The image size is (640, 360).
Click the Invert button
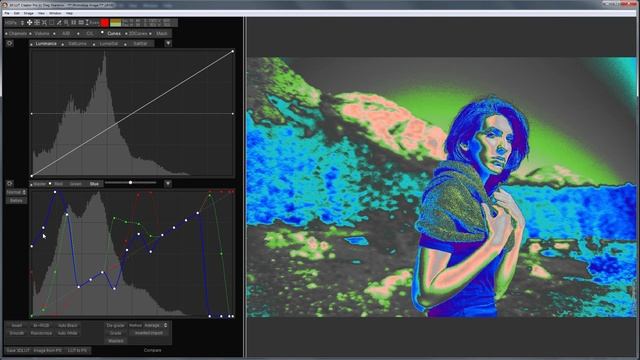pyautogui.click(x=17, y=325)
